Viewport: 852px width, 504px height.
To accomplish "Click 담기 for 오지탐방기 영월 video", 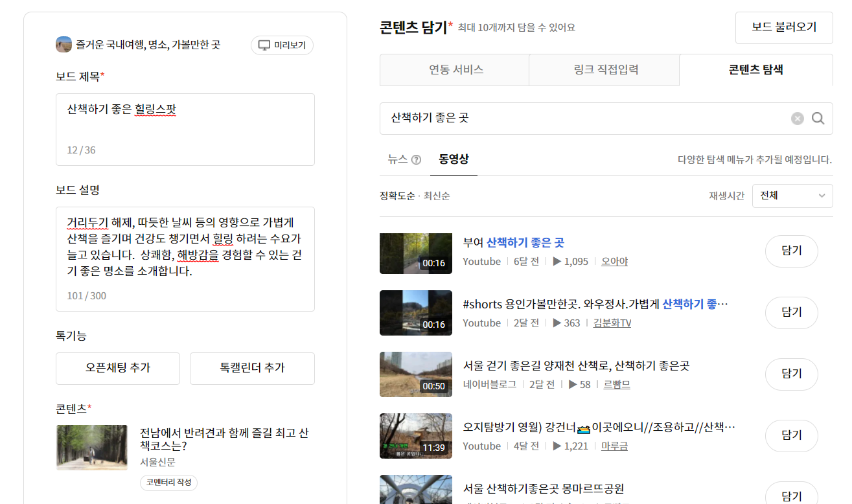I will tap(792, 436).
